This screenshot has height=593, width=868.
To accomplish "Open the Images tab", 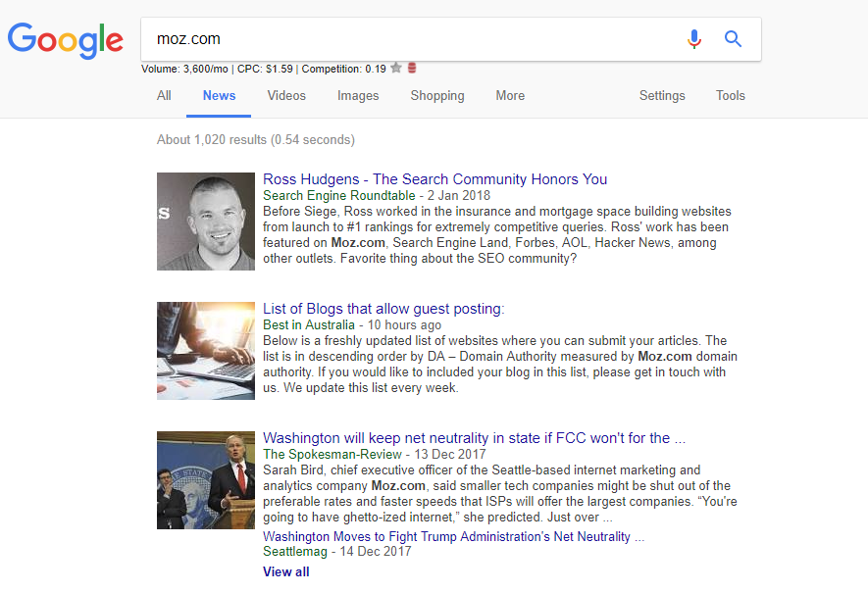I will coord(358,96).
